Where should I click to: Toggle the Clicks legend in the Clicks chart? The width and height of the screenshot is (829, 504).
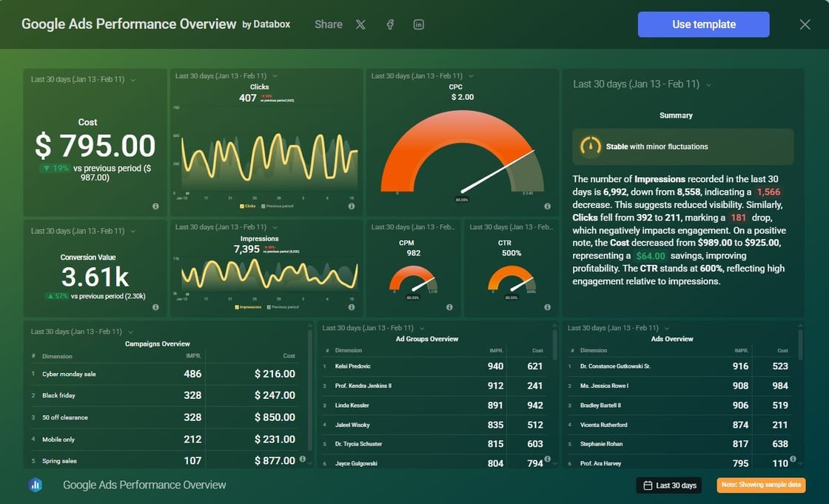pos(248,206)
